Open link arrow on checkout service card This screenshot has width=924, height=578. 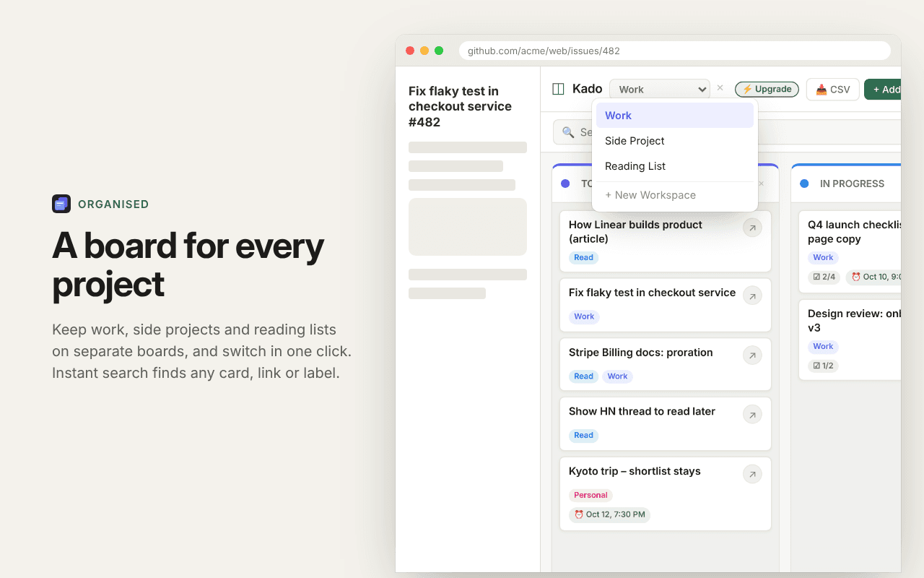pyautogui.click(x=752, y=296)
